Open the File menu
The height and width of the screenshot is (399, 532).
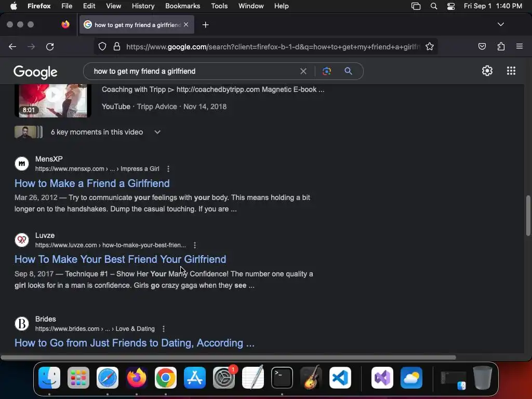pos(67,6)
